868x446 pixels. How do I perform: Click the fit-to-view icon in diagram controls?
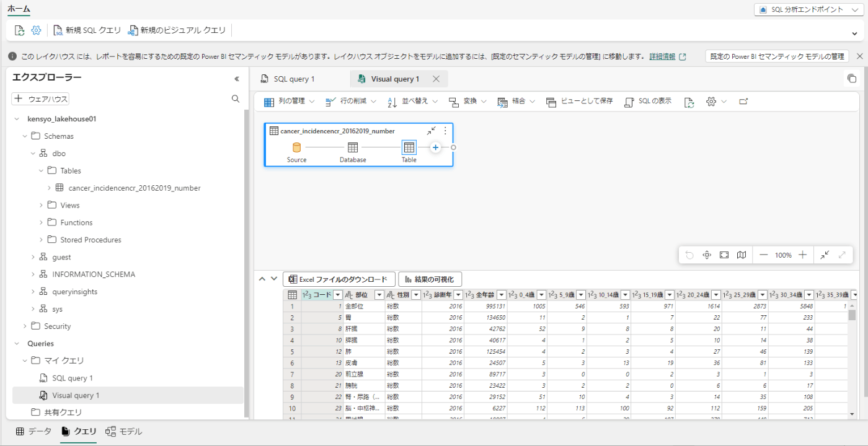click(724, 255)
